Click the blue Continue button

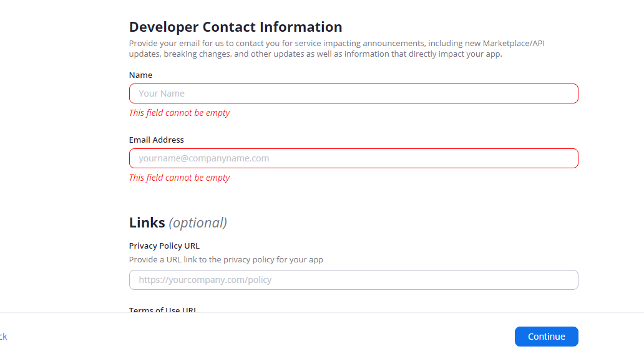(546, 337)
